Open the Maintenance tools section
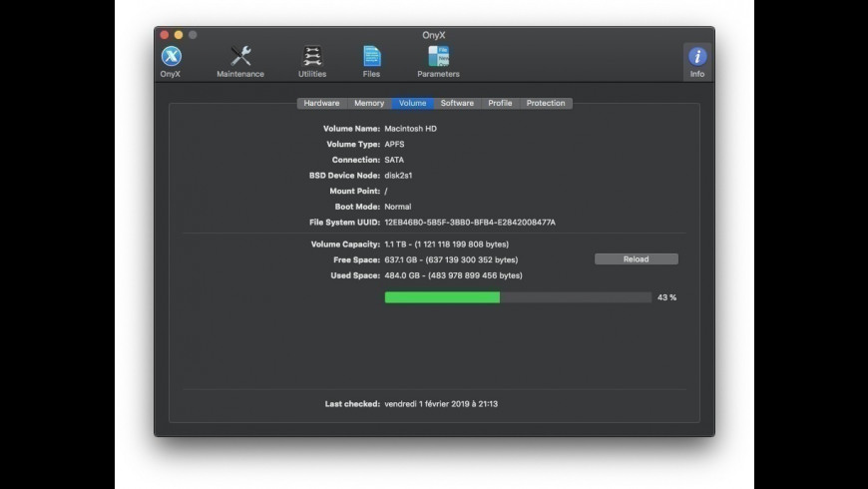The image size is (868, 489). pos(240,60)
